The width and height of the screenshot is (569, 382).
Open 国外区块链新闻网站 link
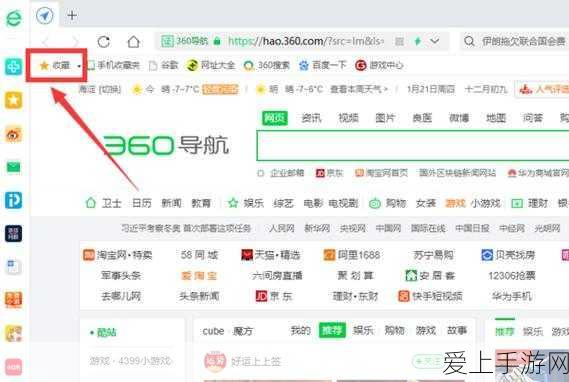[457, 173]
